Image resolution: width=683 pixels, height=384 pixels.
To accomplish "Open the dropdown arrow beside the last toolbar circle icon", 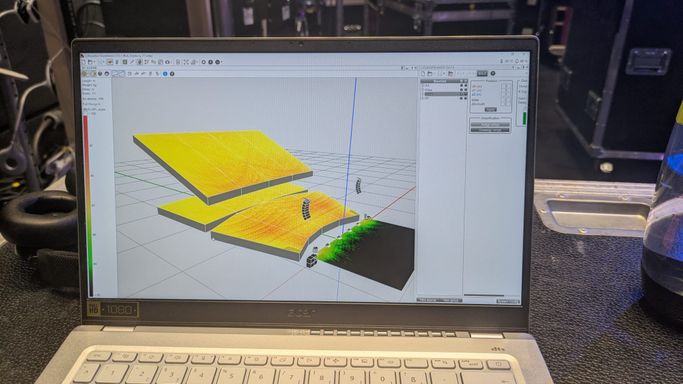I will 222,62.
